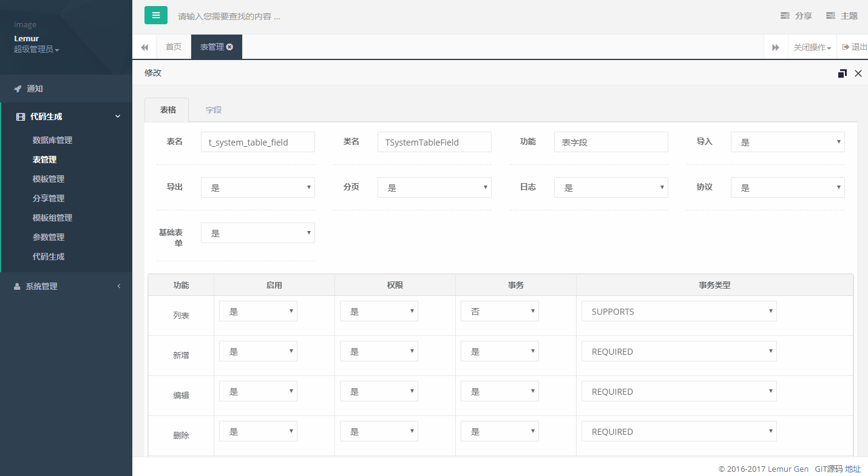The height and width of the screenshot is (476, 868).
Task: Click the 事务类型 column header
Action: pos(714,285)
